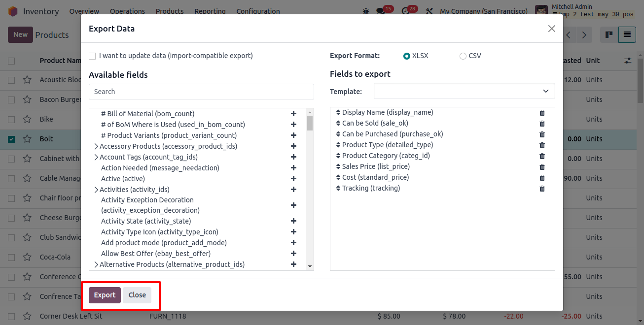Viewport: 644px width, 325px height.
Task: Open the Template dropdown
Action: tap(464, 91)
